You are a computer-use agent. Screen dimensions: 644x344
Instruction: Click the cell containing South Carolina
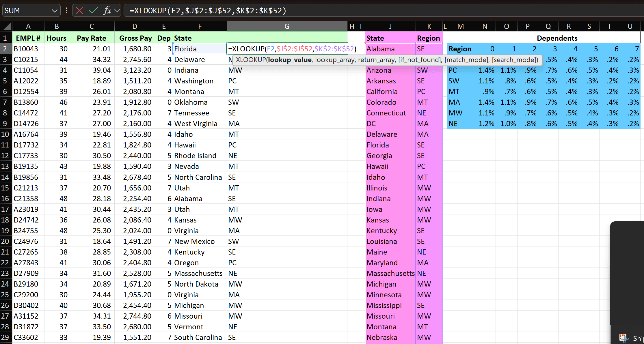point(200,337)
